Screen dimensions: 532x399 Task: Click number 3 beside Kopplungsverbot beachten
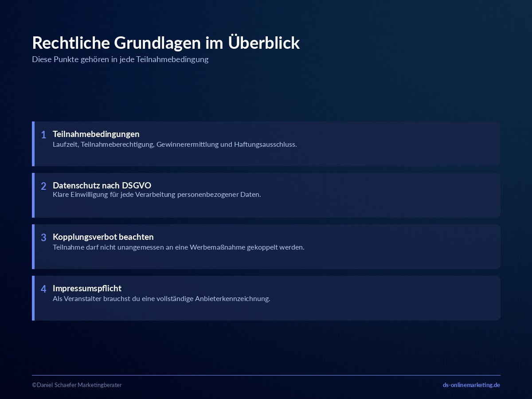point(43,238)
